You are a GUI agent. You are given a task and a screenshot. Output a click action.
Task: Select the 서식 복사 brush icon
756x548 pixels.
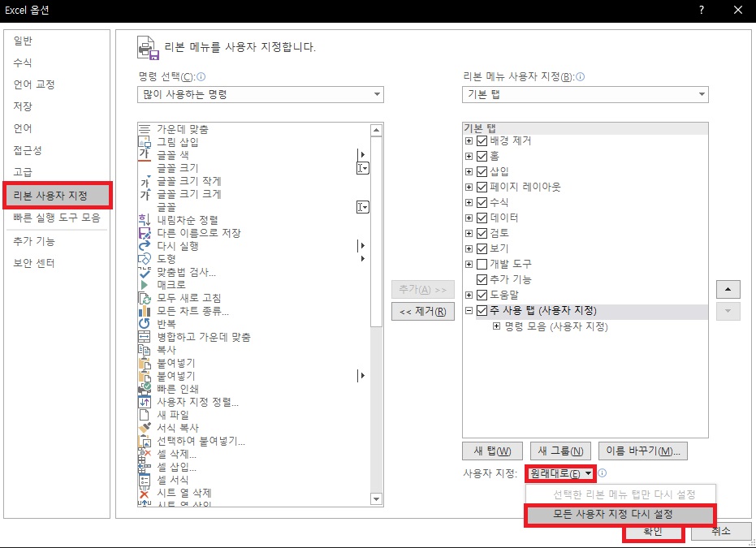[x=145, y=428]
